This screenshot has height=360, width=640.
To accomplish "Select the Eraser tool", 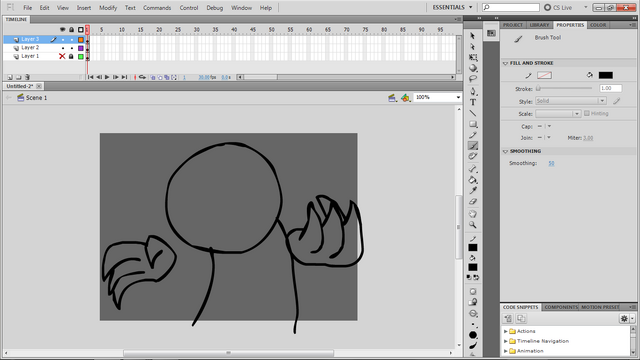I will pyautogui.click(x=473, y=201).
